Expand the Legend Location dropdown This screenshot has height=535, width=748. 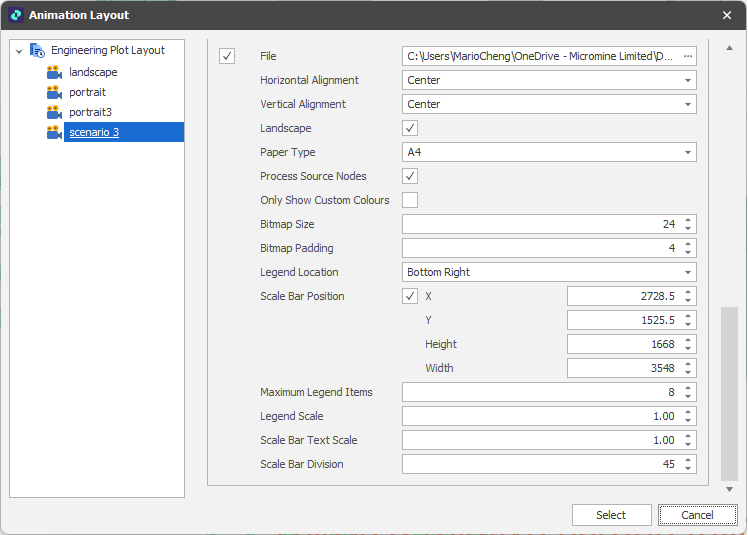pos(688,272)
